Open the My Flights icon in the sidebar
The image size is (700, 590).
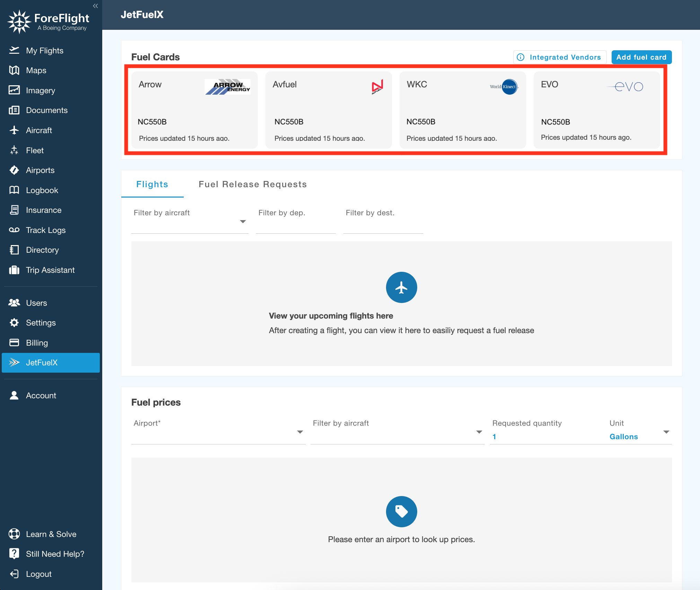14,50
